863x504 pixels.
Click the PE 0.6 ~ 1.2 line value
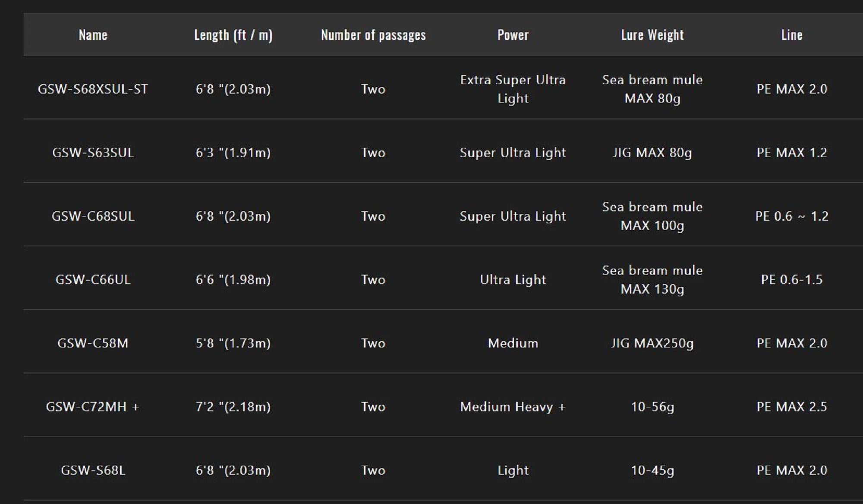[792, 216]
